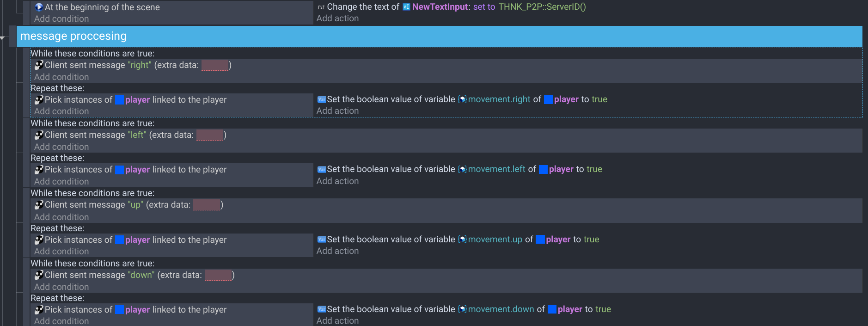The height and width of the screenshot is (326, 868).
Task: Click 'Add condition' under 'At the beginning of the scene'
Action: (61, 19)
